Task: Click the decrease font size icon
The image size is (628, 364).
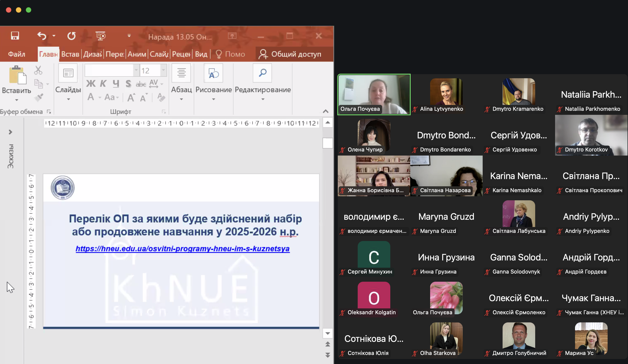Action: click(x=144, y=97)
